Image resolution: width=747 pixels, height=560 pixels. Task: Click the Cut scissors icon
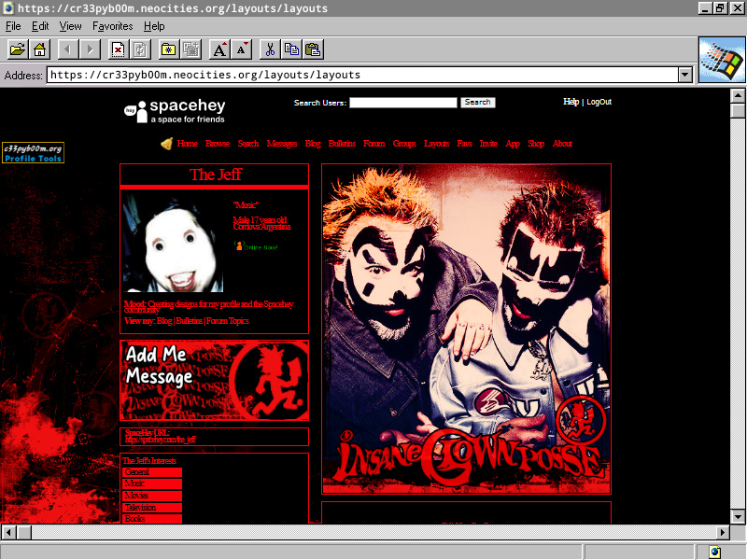coord(270,49)
